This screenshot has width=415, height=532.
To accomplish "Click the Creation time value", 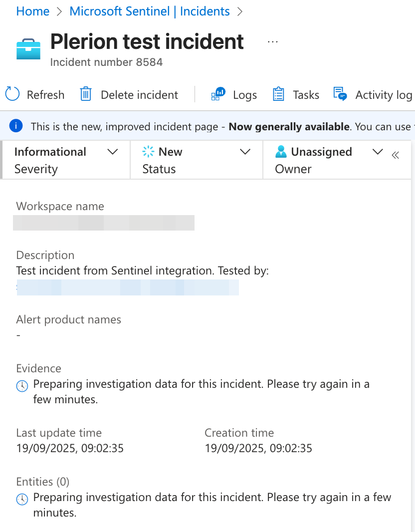I will point(258,448).
